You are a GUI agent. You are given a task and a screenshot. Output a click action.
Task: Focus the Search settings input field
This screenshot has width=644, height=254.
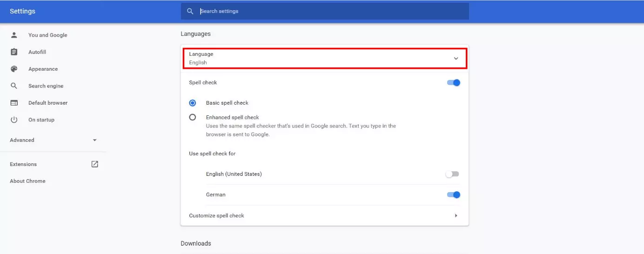325,11
